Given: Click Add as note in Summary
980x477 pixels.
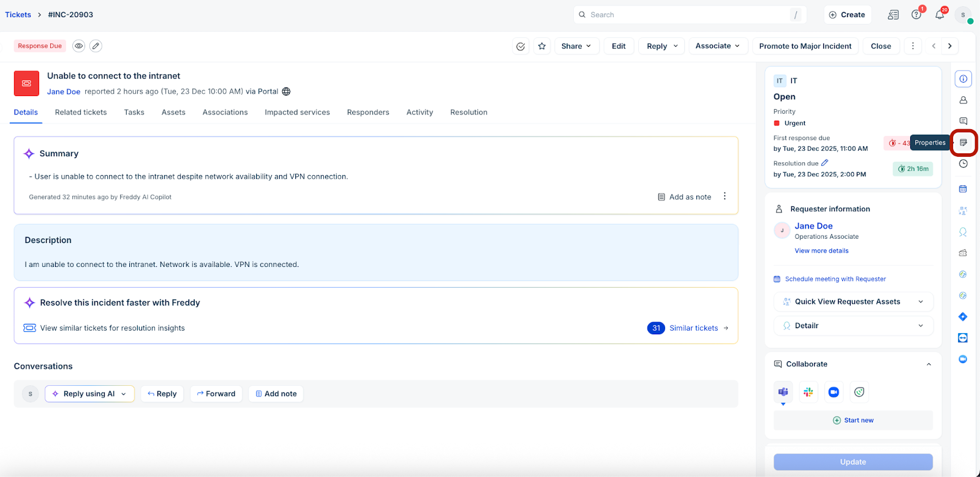Looking at the screenshot, I should tap(684, 197).
